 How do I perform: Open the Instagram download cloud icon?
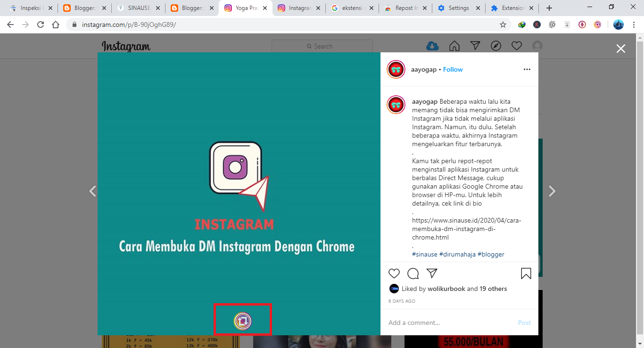click(433, 46)
